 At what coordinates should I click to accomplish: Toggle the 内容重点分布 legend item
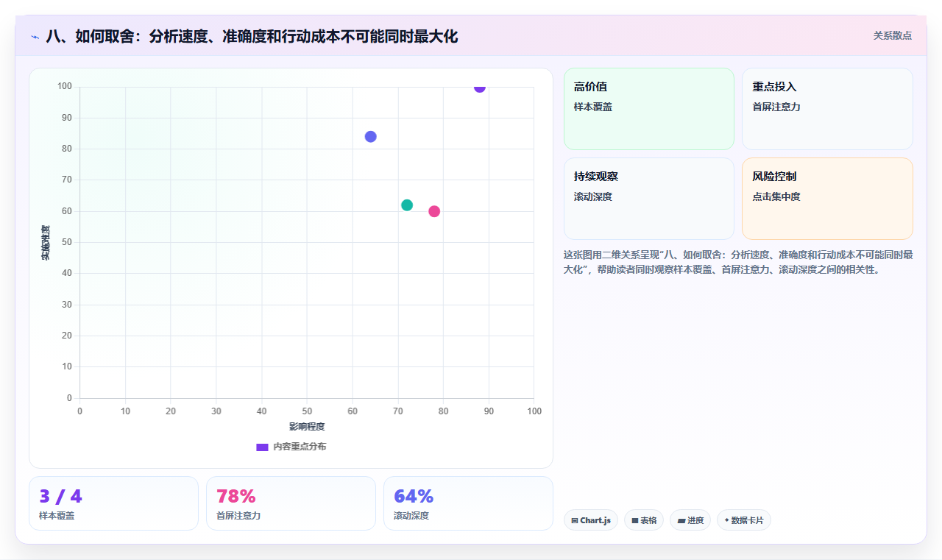291,447
